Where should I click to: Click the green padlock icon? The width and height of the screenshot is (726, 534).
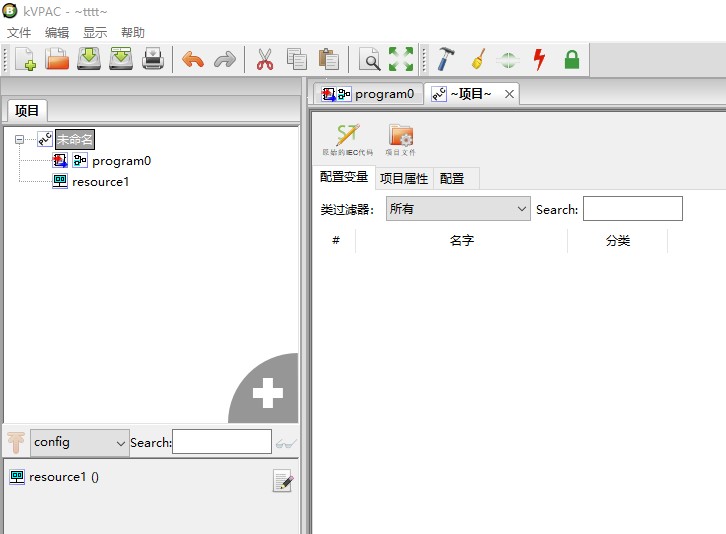572,60
